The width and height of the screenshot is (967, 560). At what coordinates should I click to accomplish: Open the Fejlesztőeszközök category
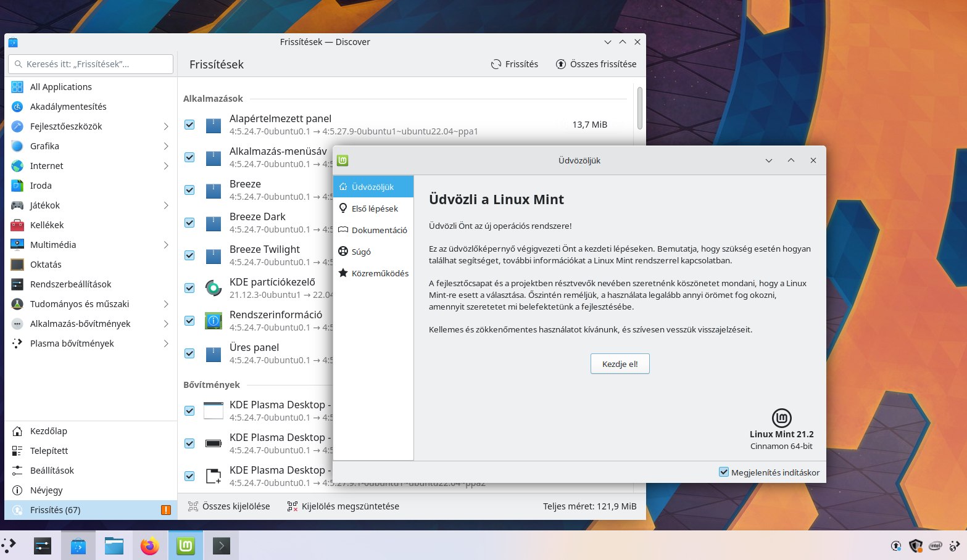tap(91, 126)
